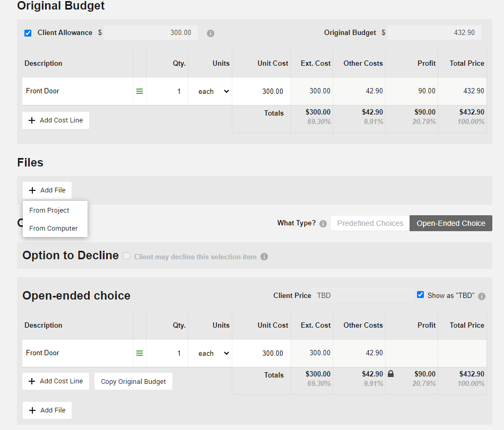The image size is (504, 430).
Task: Switch to Predefined Choices type
Action: click(x=370, y=223)
